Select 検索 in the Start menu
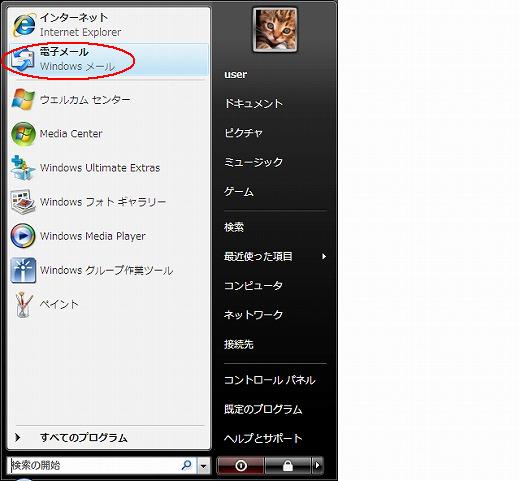The image size is (520, 481). (x=234, y=227)
